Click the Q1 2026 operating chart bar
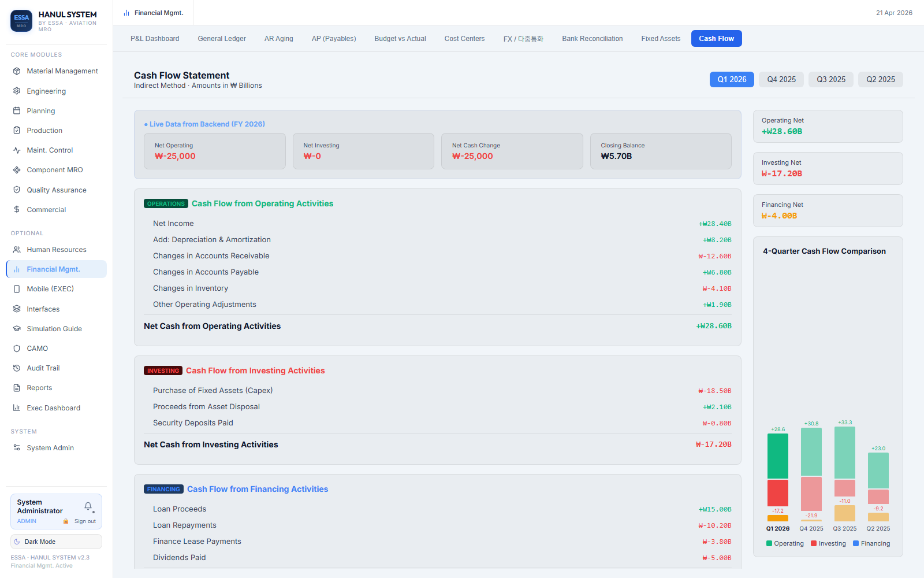Image resolution: width=924 pixels, height=578 pixels. click(777, 456)
